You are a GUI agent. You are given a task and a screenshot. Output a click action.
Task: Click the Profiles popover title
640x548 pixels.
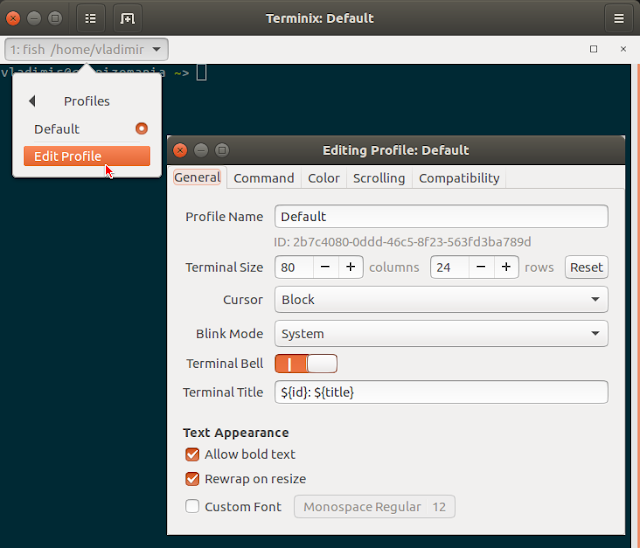pos(87,101)
